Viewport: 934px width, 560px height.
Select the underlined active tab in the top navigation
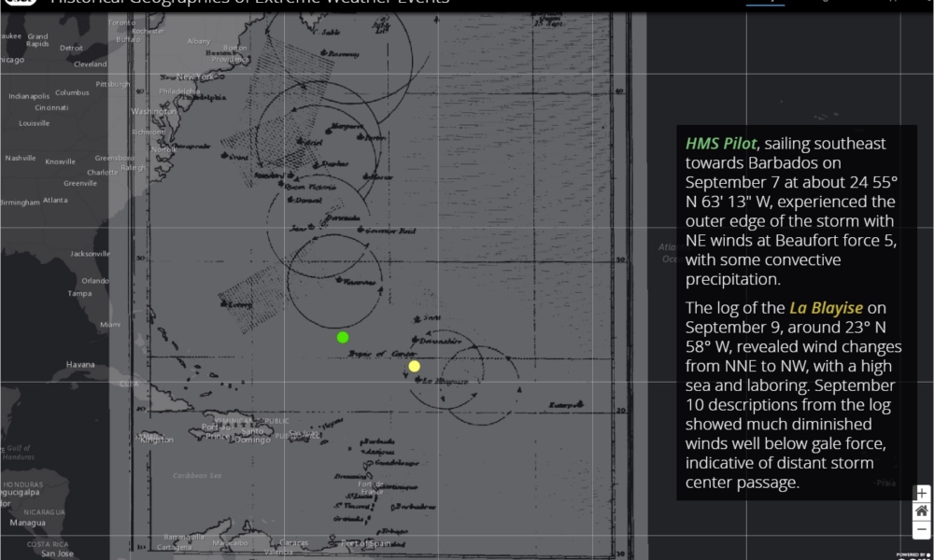click(764, 3)
